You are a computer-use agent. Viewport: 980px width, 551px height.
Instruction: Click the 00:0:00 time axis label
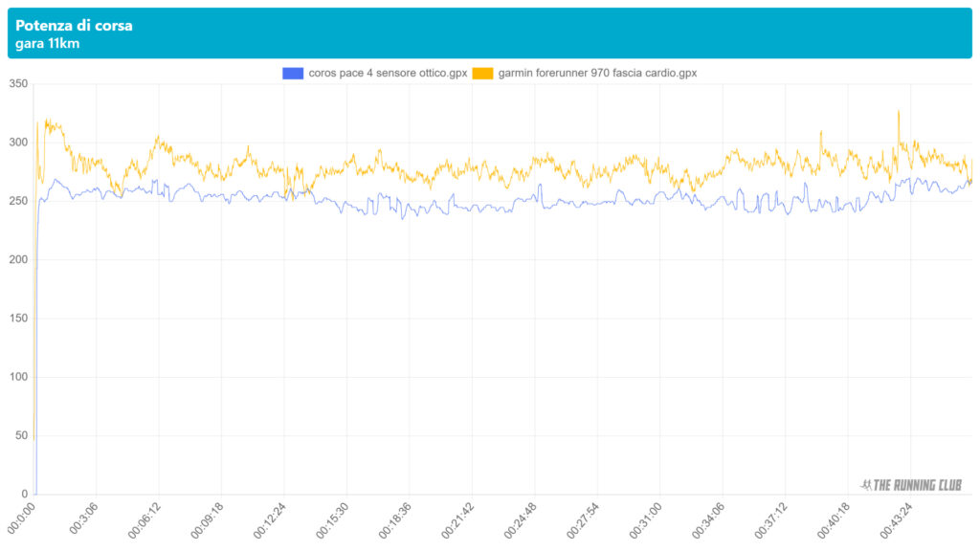coord(20,518)
